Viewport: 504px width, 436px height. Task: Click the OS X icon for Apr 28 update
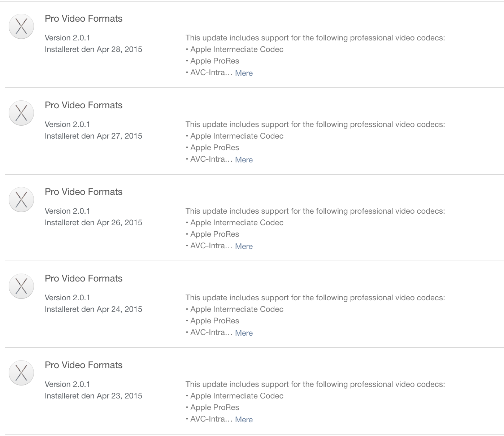click(21, 26)
